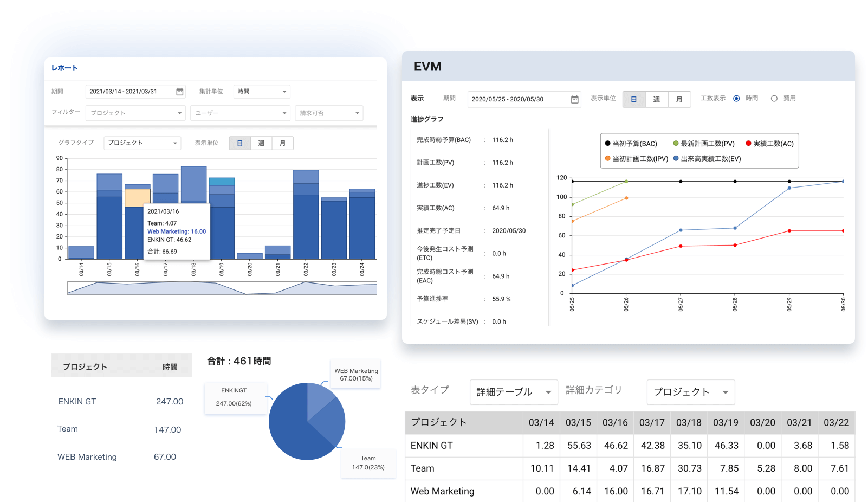
Task: Expand the 集計単位 時間 dropdown
Action: coord(262,92)
